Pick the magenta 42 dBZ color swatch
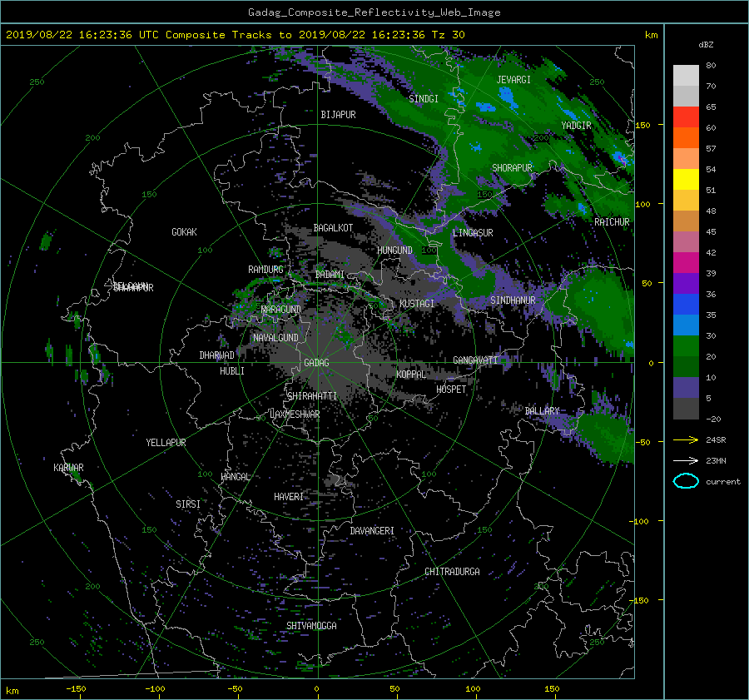The width and height of the screenshot is (749, 700). tap(686, 262)
